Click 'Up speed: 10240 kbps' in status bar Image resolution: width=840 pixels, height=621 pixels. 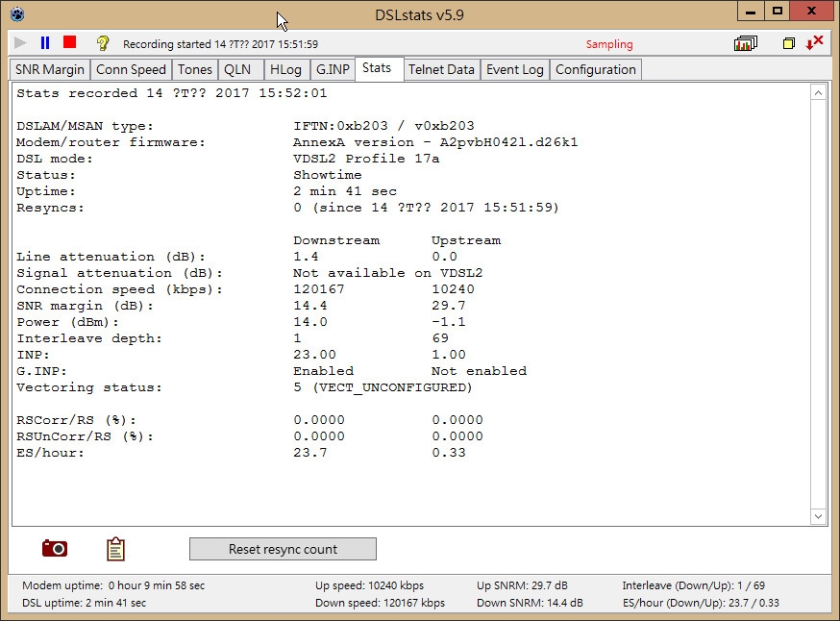(369, 585)
